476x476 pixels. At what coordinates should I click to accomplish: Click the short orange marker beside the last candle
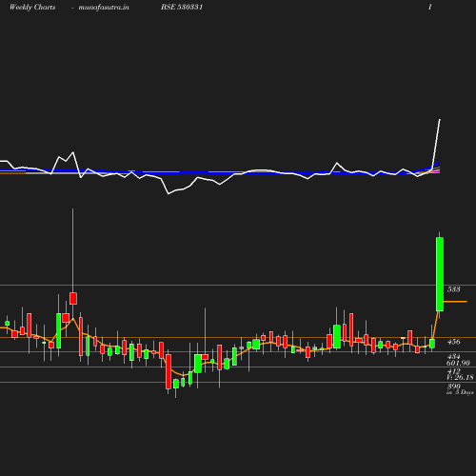pyautogui.click(x=455, y=301)
